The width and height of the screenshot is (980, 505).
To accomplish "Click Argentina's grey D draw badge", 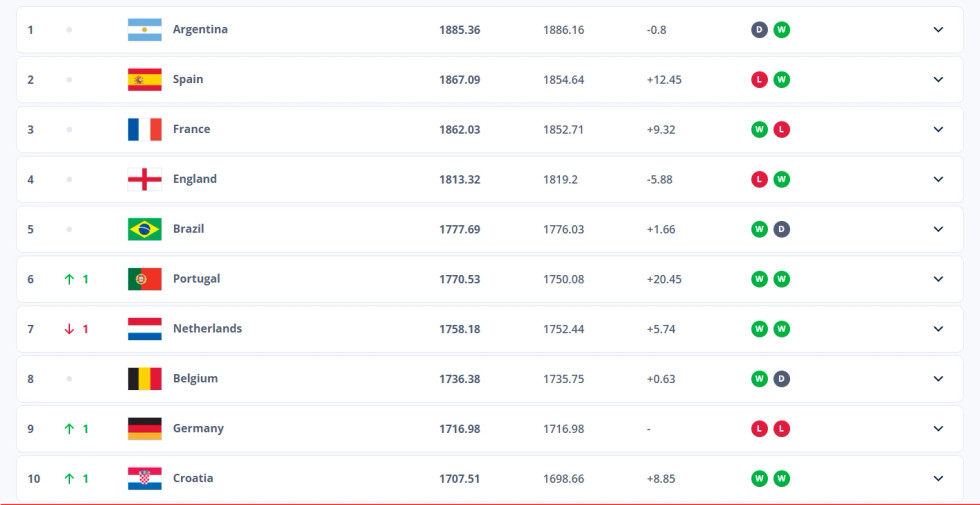I will tap(759, 29).
